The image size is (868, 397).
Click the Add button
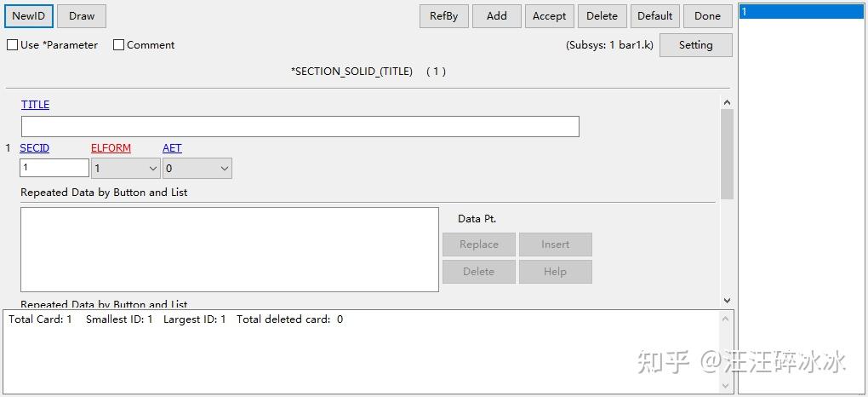click(497, 16)
